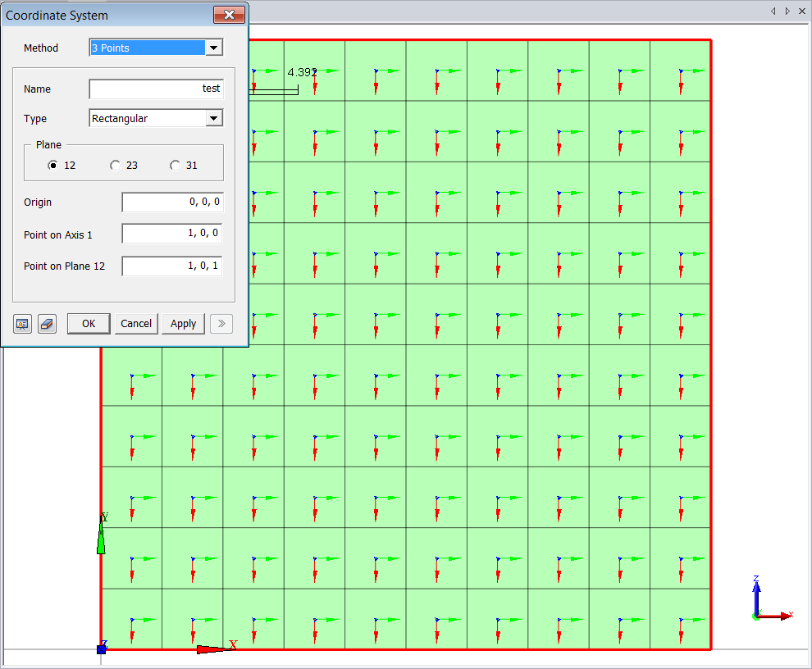
Task: Open the Type dropdown showing Rectangular
Action: coord(213,118)
